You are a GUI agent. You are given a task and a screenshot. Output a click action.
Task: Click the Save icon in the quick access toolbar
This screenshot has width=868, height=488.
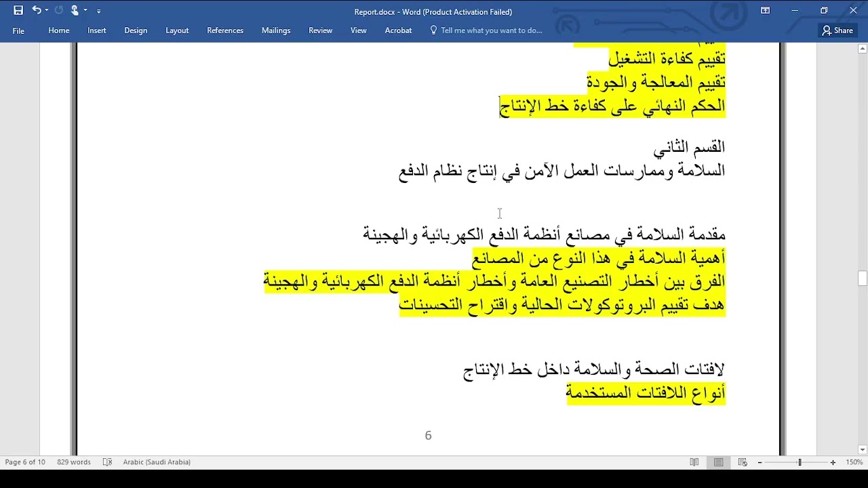[x=18, y=10]
